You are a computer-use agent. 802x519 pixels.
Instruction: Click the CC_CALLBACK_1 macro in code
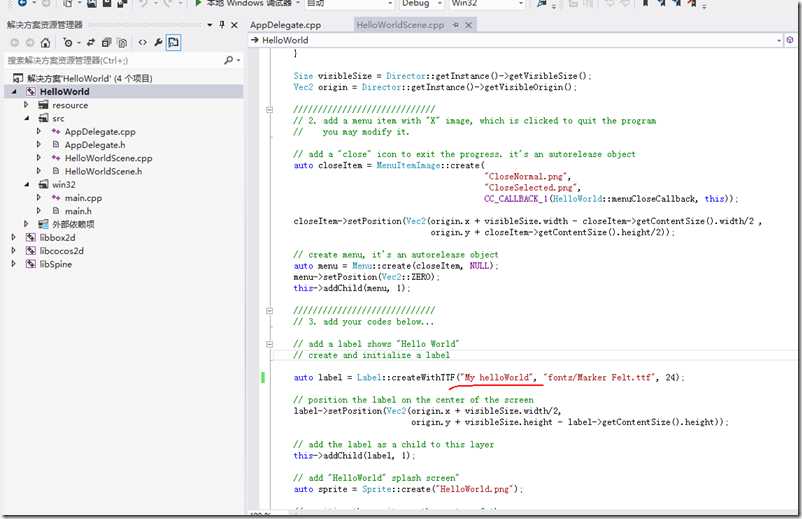(x=516, y=199)
